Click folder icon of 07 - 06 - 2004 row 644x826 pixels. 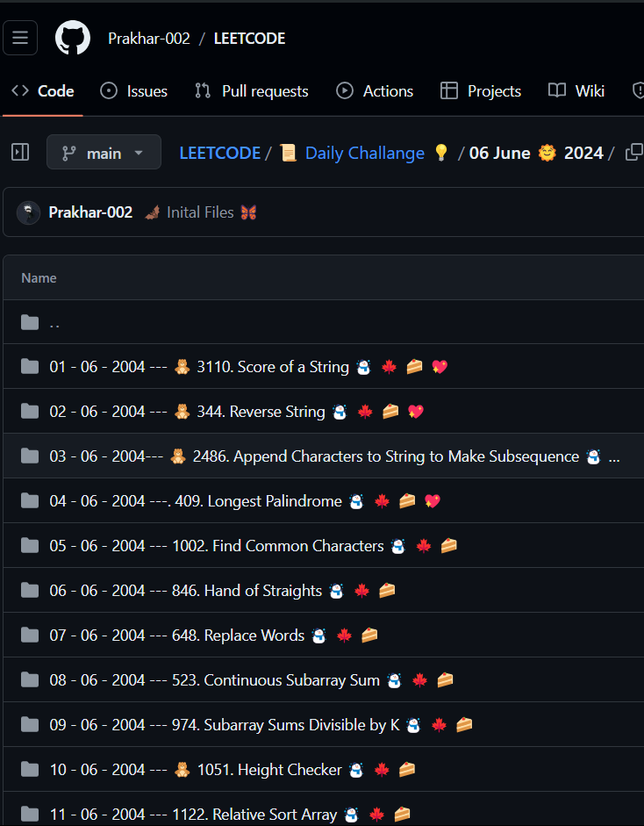pos(30,635)
